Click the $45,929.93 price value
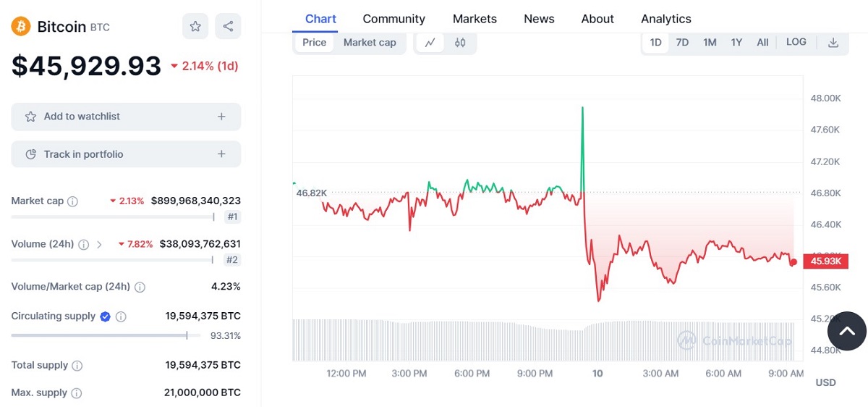Image resolution: width=868 pixels, height=407 pixels. 86,66
